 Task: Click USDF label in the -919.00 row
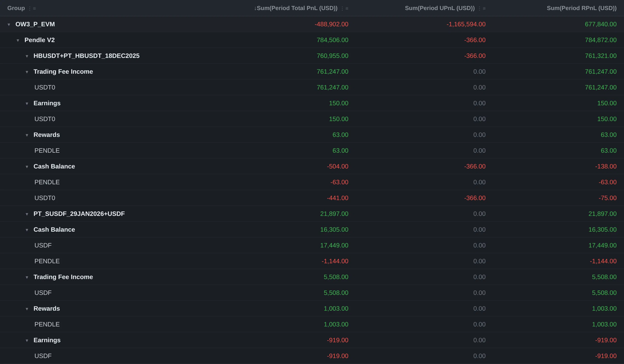[x=43, y=356]
